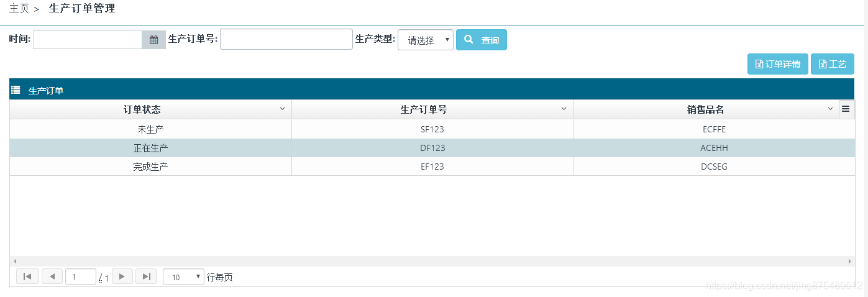Open the 销售品名 column menu arrow

831,109
